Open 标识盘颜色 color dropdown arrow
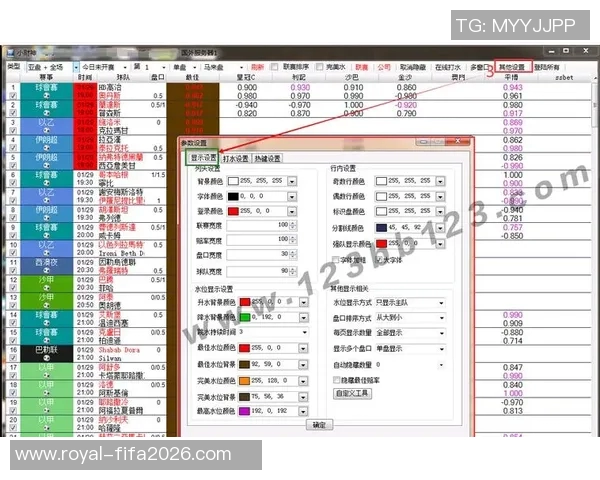The image size is (600, 480). tap(440, 211)
